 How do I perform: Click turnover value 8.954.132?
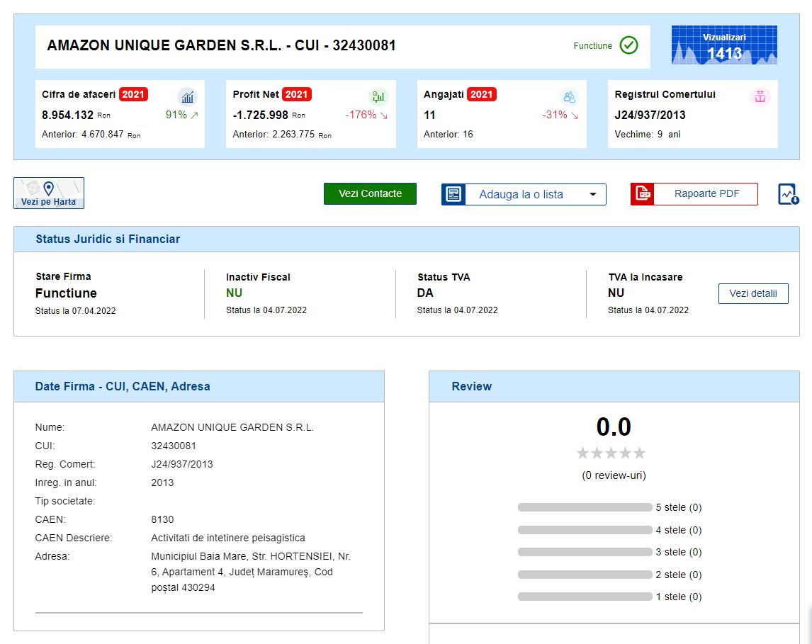click(68, 115)
